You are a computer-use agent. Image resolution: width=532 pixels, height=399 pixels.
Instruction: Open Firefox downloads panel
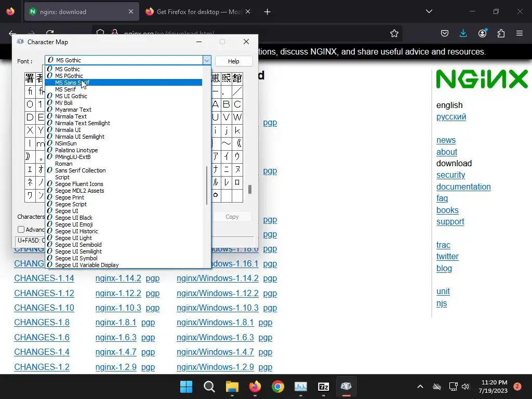tap(463, 33)
